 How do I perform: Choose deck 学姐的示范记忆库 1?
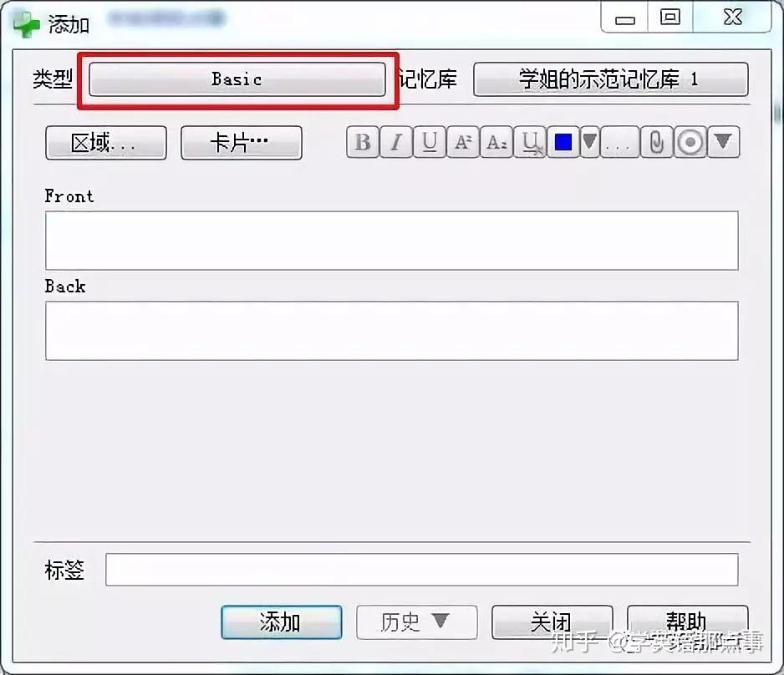pos(610,79)
